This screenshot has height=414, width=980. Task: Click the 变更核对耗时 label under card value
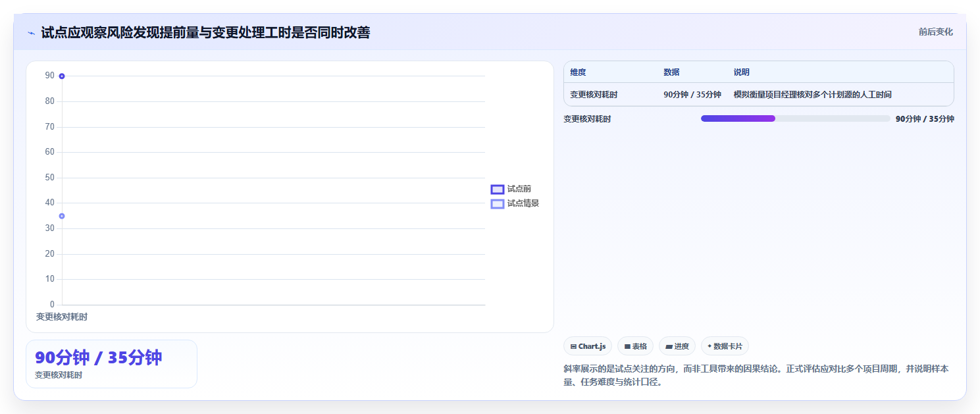(x=59, y=375)
